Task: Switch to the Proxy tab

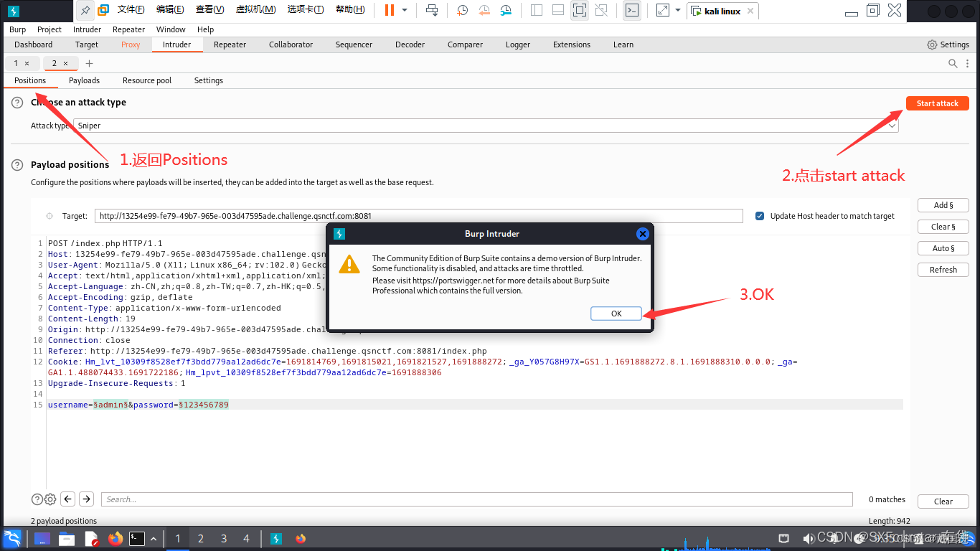Action: click(x=131, y=44)
